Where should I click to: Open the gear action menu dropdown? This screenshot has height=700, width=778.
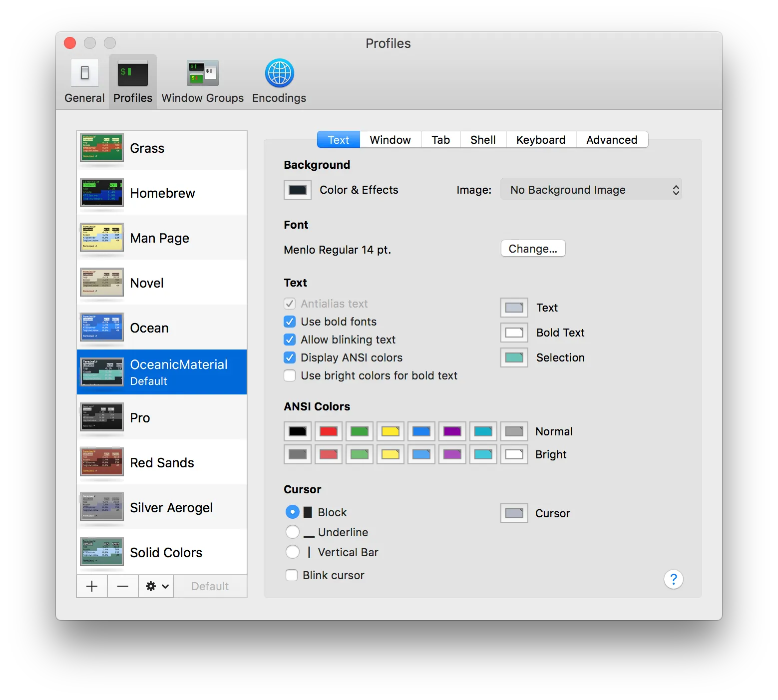(156, 586)
